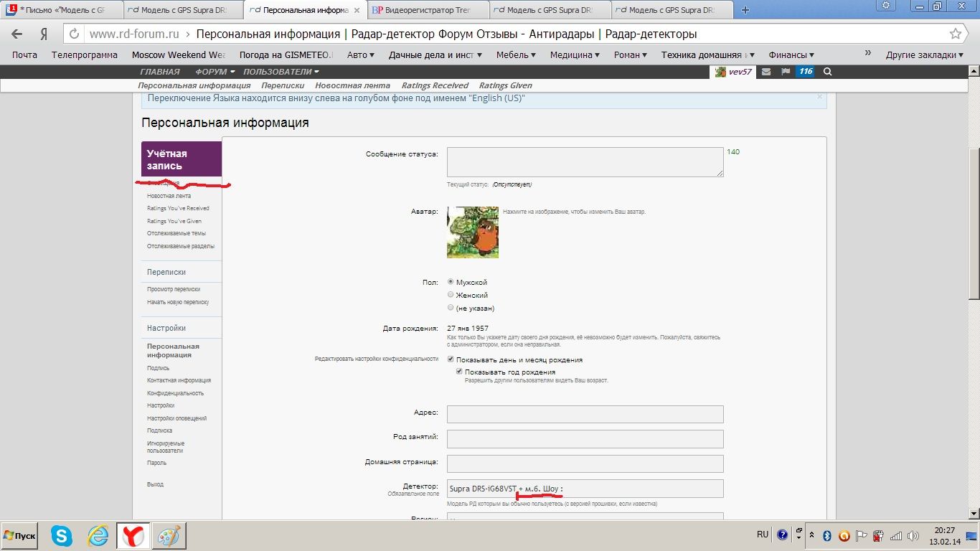Expand Другие закладки bookmarks menu

click(924, 55)
